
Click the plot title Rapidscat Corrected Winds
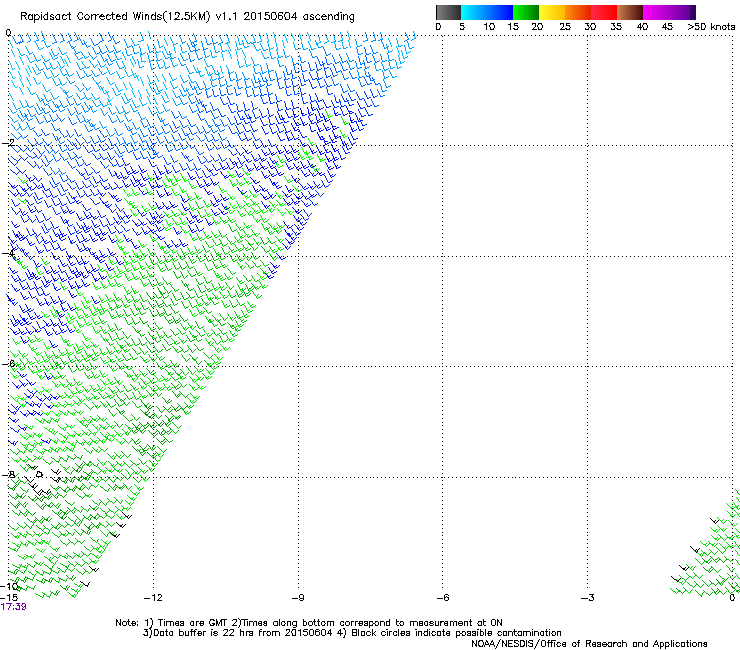point(187,16)
